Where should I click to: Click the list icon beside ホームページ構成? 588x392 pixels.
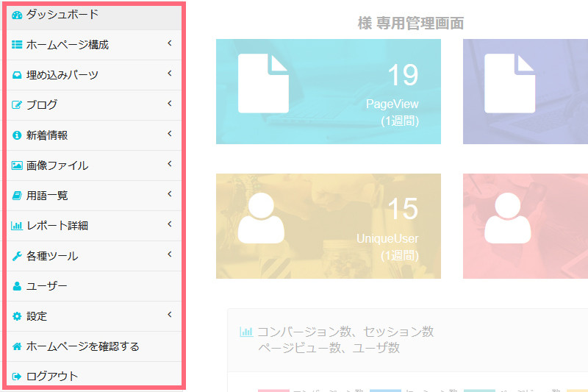(17, 45)
